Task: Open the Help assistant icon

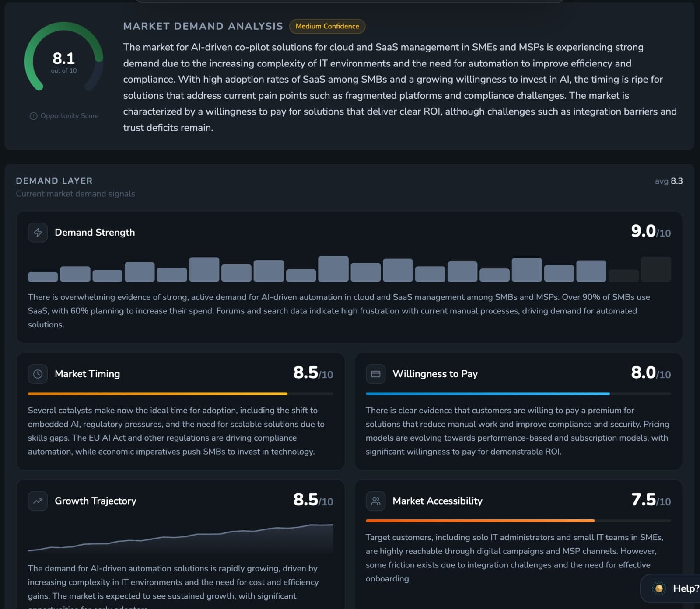Action: 658,589
